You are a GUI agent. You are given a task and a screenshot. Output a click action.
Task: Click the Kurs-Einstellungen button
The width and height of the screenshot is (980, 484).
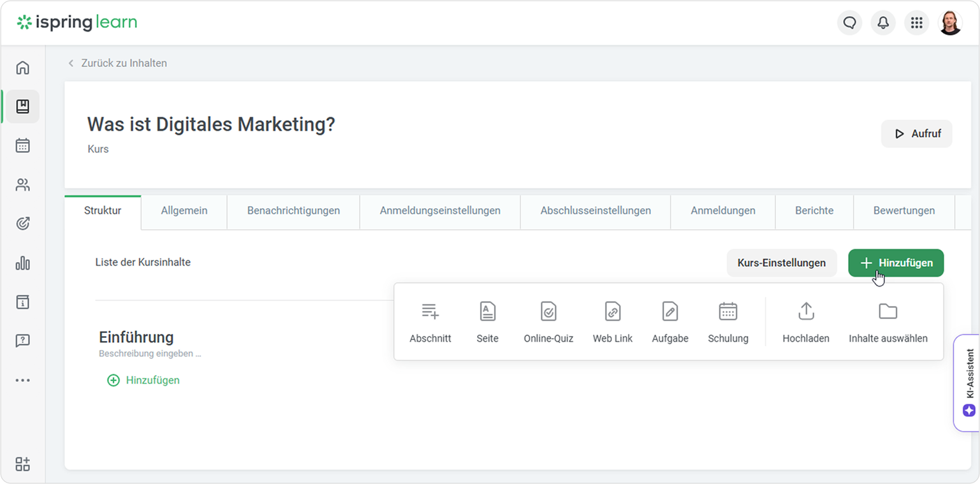(782, 263)
